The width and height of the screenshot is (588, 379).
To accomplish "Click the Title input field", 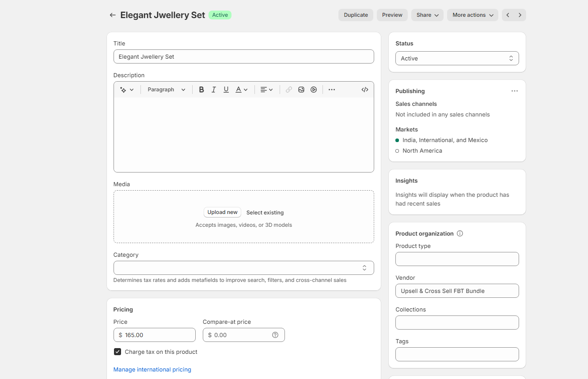I will coord(244,56).
